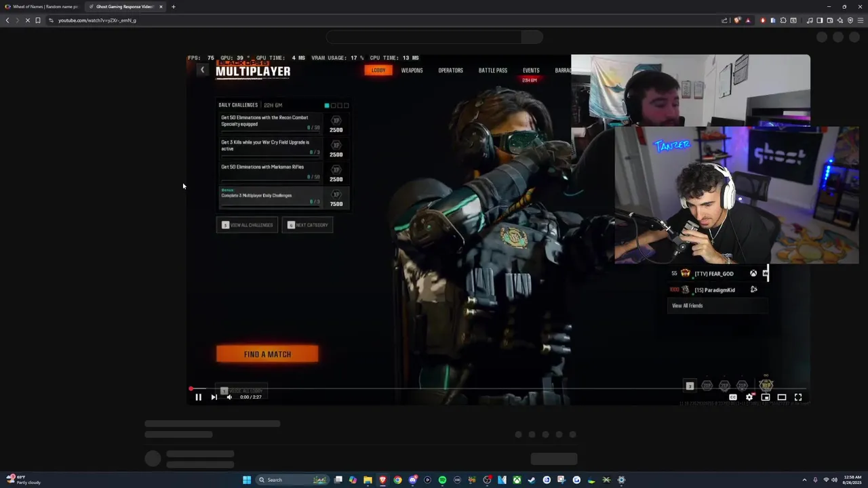Click NEXT CATEGORY in the video
Viewport: 868px width, 488px height.
click(307, 225)
